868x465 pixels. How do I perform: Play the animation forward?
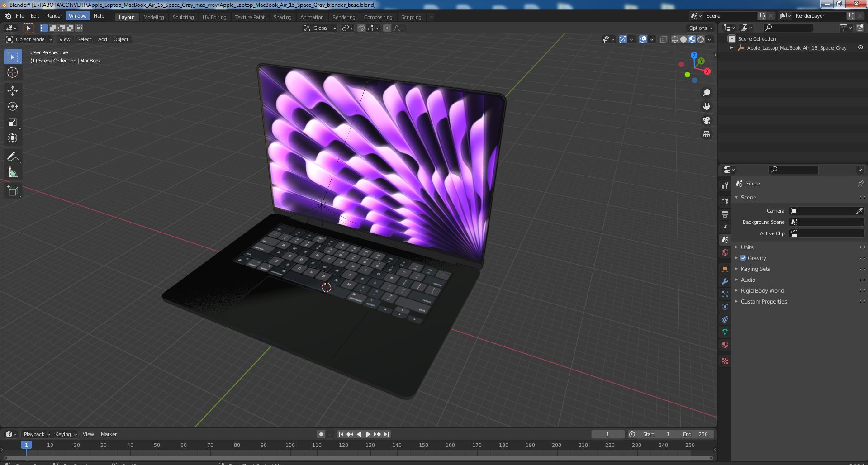(x=368, y=434)
